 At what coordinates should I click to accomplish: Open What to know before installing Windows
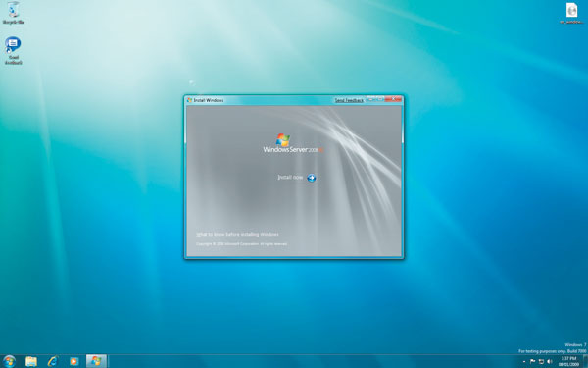238,234
